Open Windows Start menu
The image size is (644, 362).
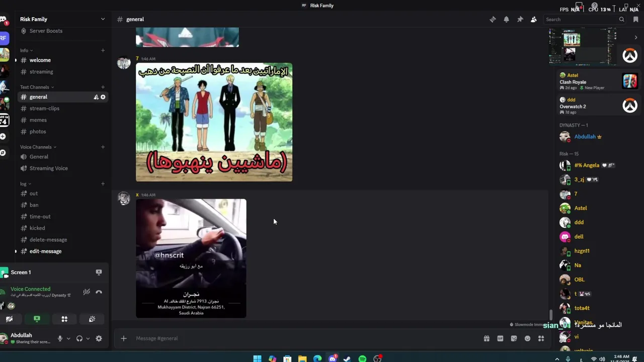click(257, 358)
